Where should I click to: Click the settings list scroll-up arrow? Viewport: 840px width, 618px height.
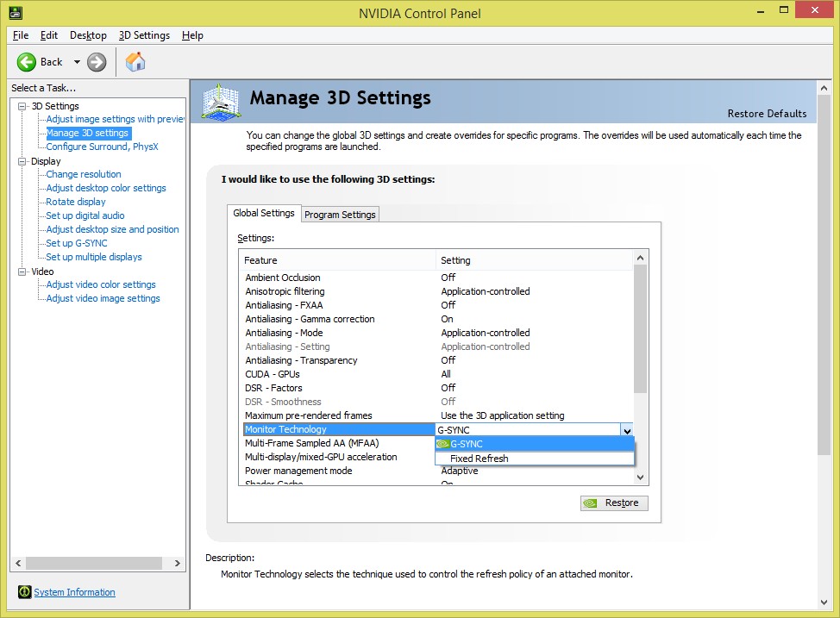tap(640, 258)
